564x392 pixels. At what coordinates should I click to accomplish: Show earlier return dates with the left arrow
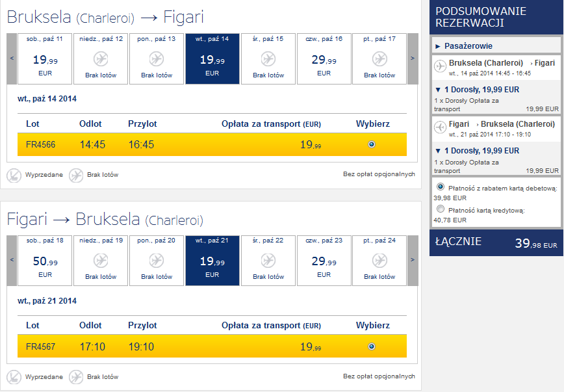tap(12, 261)
